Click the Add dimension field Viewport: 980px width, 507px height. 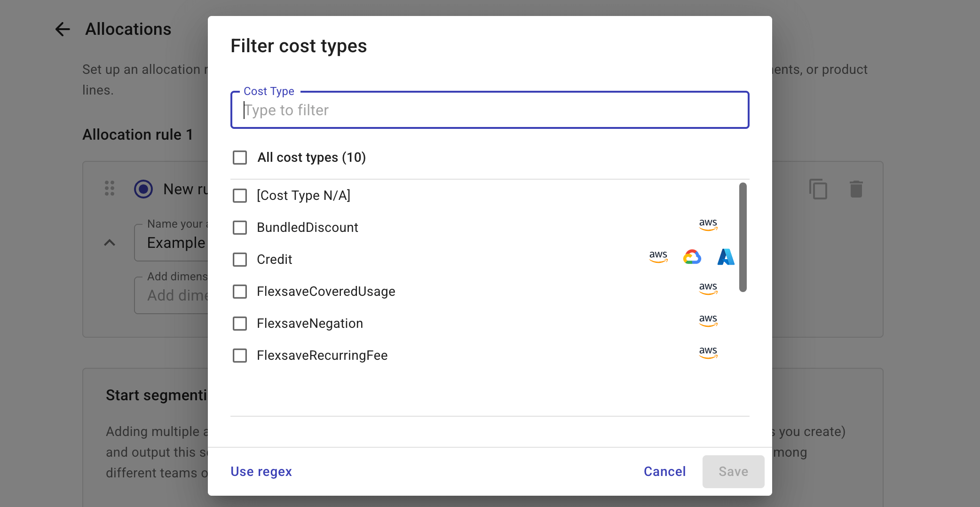click(x=172, y=295)
